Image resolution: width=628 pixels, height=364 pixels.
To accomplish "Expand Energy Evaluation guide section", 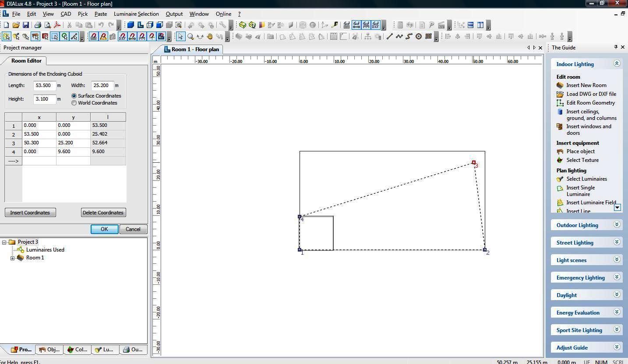I will tap(617, 312).
